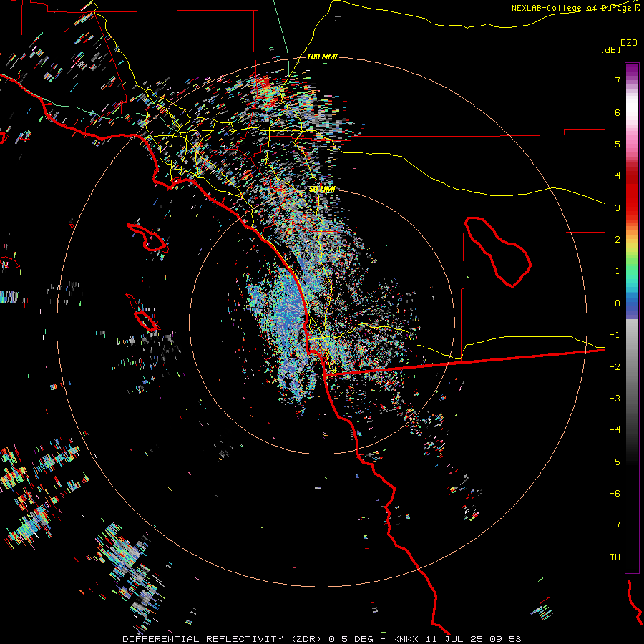Click the color scale label -5
The width and height of the screenshot is (644, 644).
pos(615,462)
